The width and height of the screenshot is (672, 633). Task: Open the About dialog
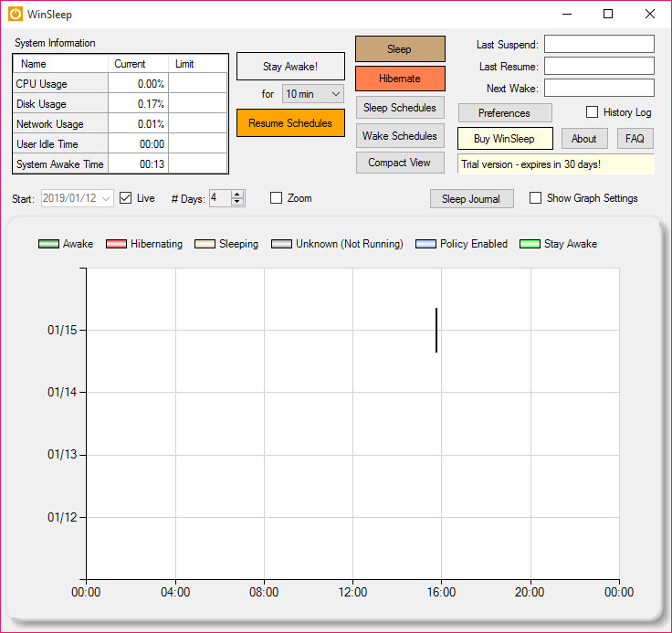tap(584, 139)
